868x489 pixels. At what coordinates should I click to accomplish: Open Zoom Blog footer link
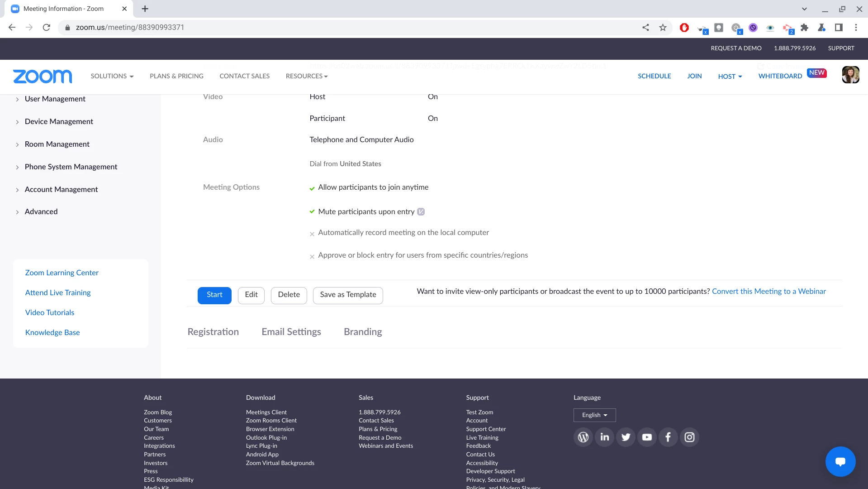[158, 412]
